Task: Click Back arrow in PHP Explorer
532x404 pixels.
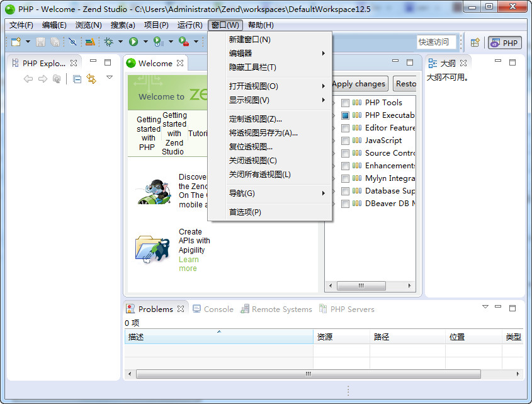Action: (28, 79)
